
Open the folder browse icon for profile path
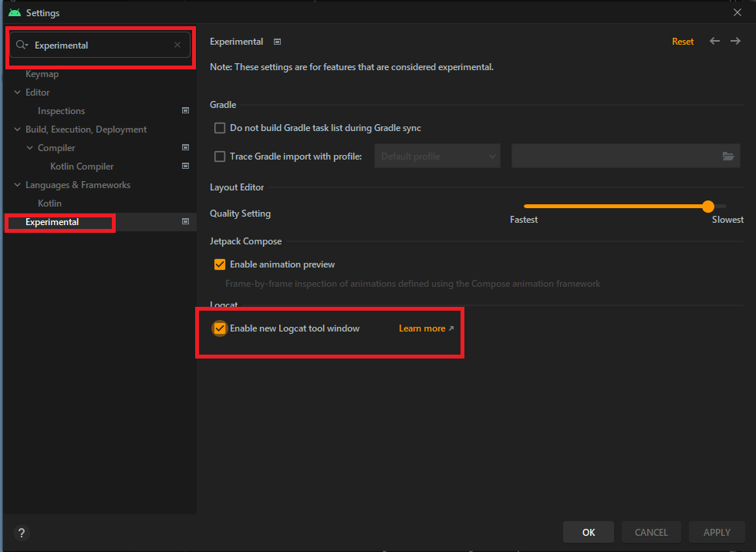coord(728,156)
